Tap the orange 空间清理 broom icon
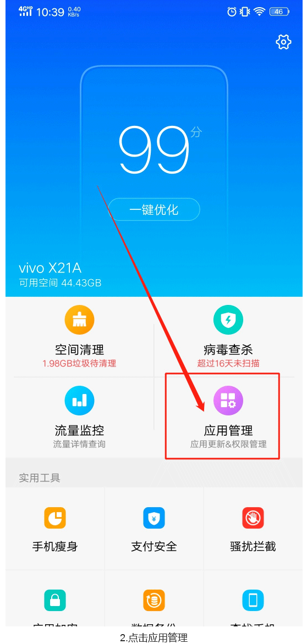The height and width of the screenshot is (644, 307). [79, 320]
